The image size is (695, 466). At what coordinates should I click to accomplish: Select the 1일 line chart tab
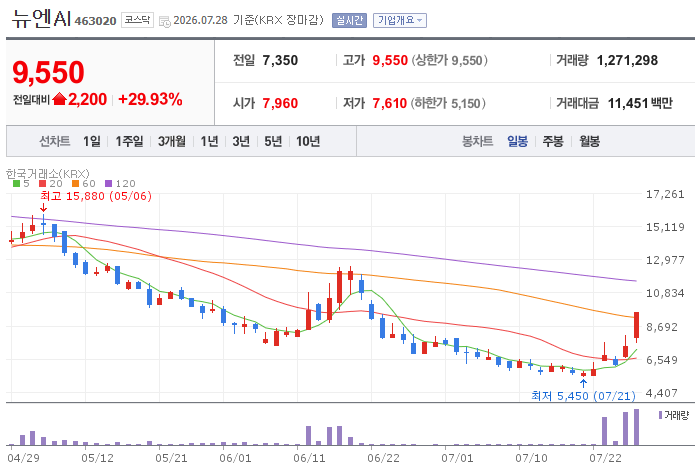[92, 141]
